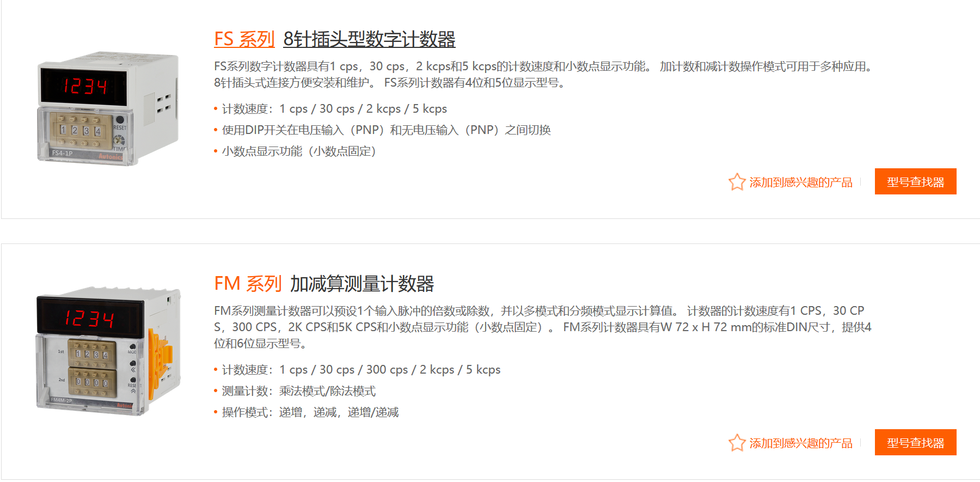Click the FS4-1P counter product image
Image resolution: width=980 pixels, height=482 pixels.
click(x=108, y=108)
